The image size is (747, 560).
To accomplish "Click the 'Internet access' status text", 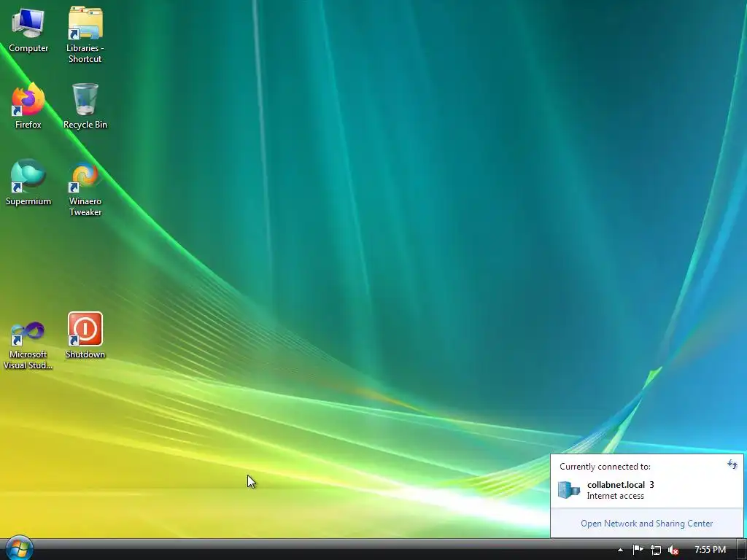I will pos(615,496).
